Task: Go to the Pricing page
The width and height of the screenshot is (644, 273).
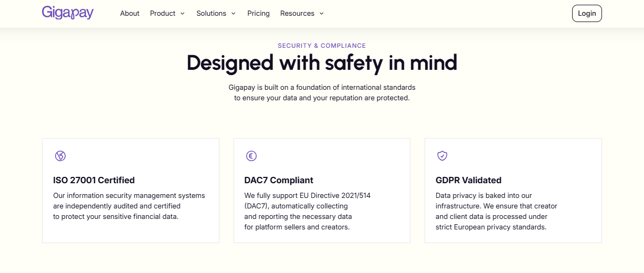Action: tap(259, 13)
